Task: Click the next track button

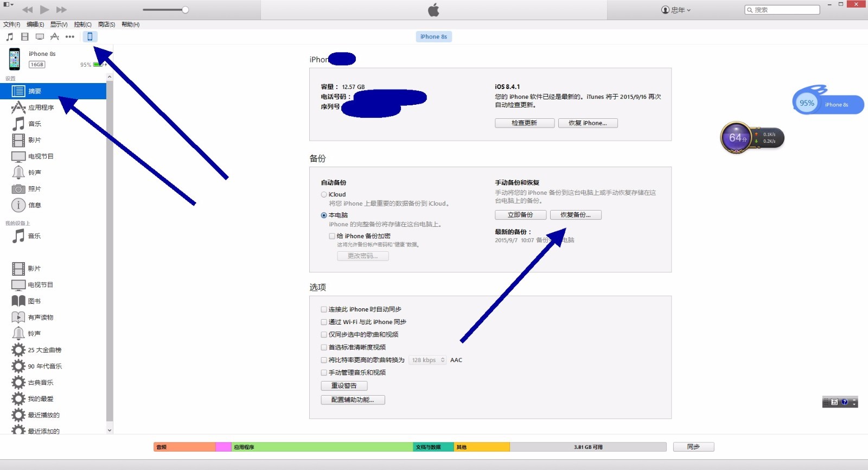Action: click(61, 10)
